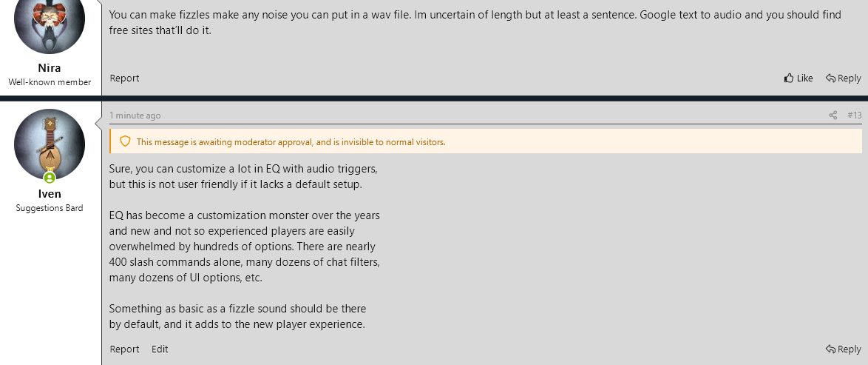This screenshot has width=868, height=365.
Task: Open Iven's bard avatar image
Action: coord(50,144)
